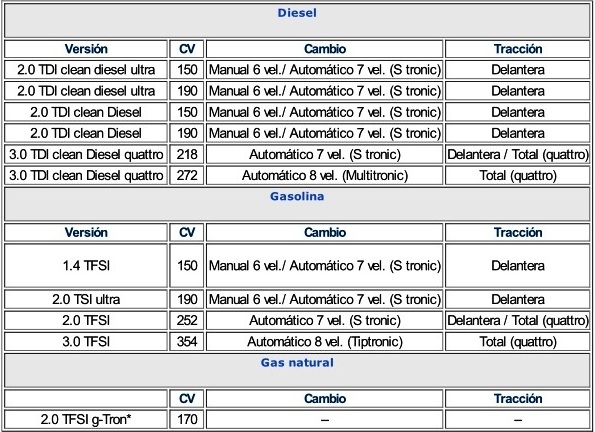The image size is (595, 432).
Task: Click the 3.0 TFSI version cell
Action: pyautogui.click(x=86, y=342)
